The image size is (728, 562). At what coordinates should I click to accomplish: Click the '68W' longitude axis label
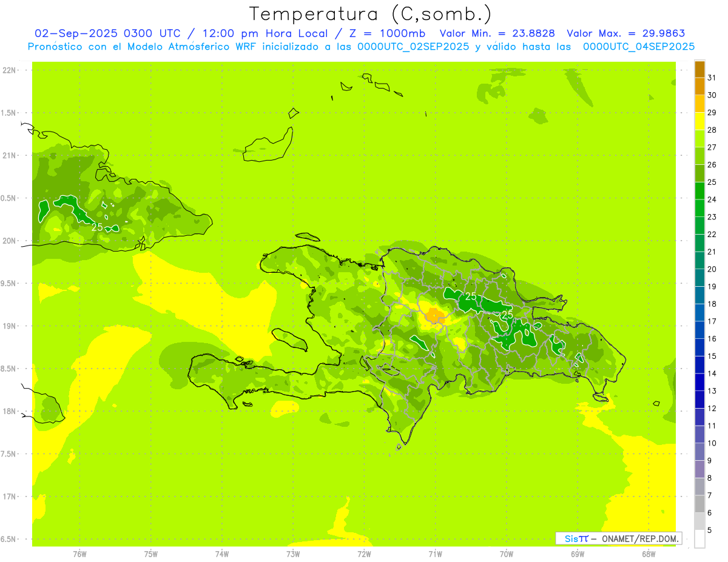(x=649, y=554)
